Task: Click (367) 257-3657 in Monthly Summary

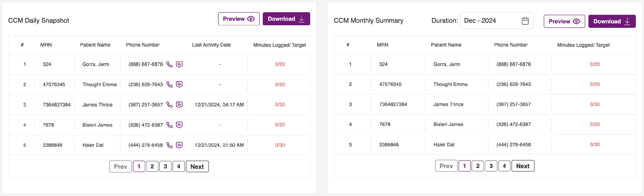Action: coord(513,104)
